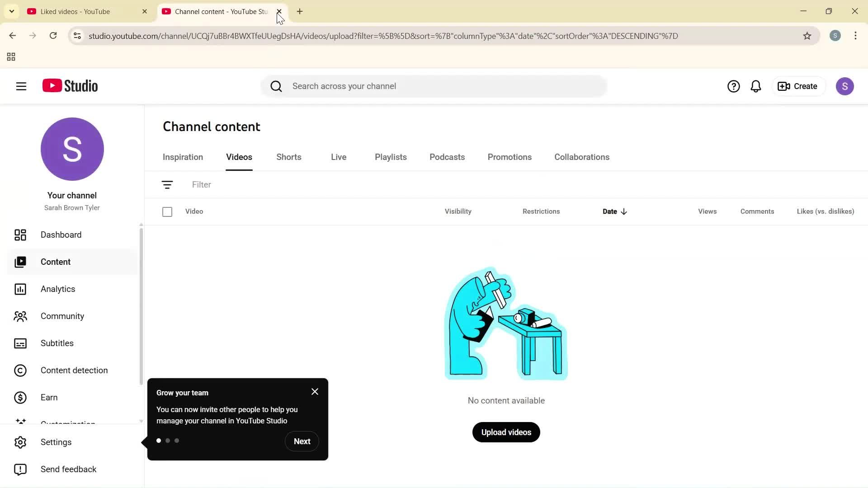Click the Upload videos button
The width and height of the screenshot is (868, 488).
[x=506, y=432]
